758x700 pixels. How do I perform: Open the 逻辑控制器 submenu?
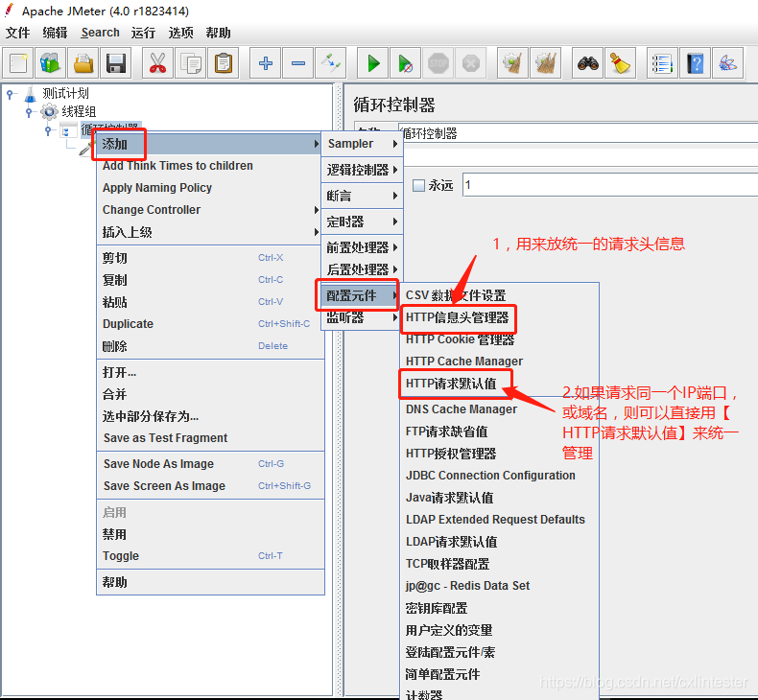coord(362,170)
